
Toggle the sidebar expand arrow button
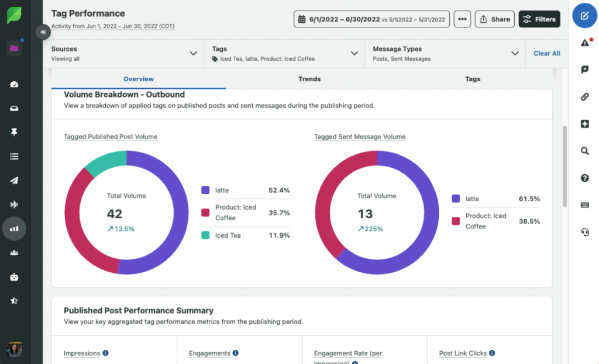pyautogui.click(x=43, y=32)
